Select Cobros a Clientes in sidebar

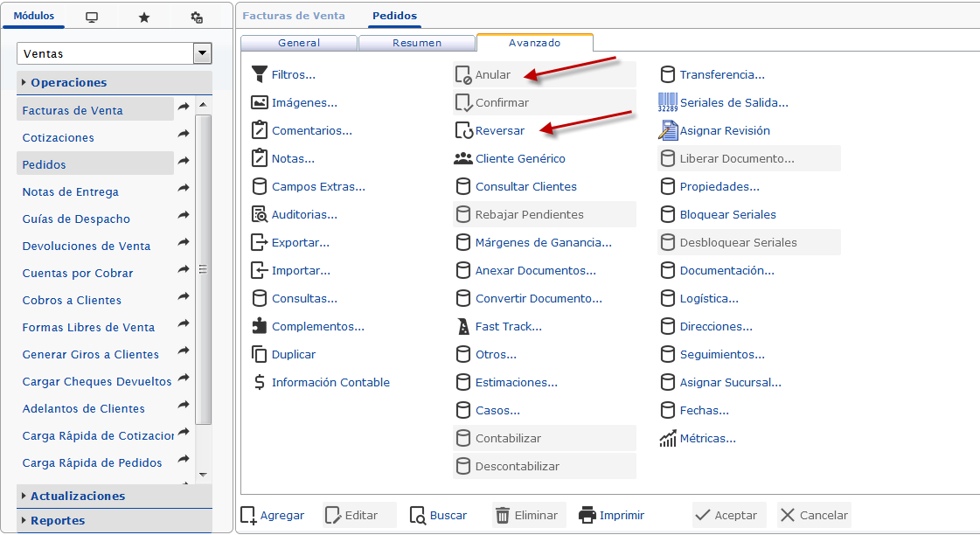[x=72, y=300]
